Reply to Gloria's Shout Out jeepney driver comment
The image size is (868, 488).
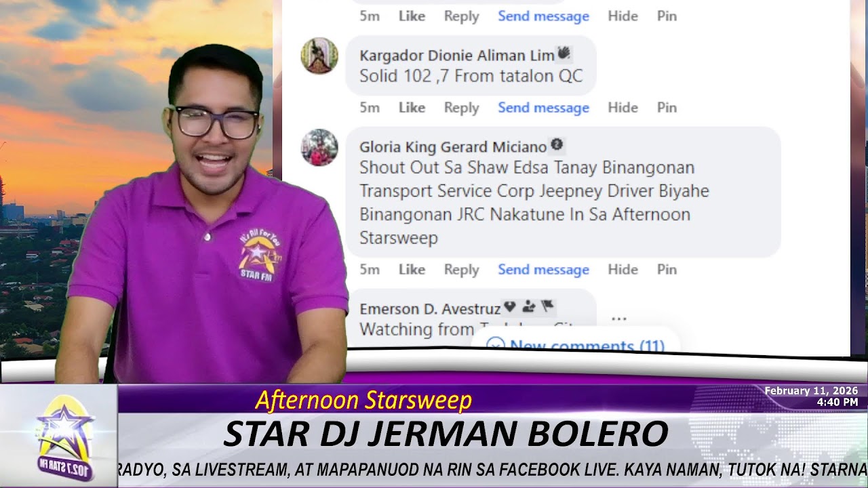click(x=462, y=269)
